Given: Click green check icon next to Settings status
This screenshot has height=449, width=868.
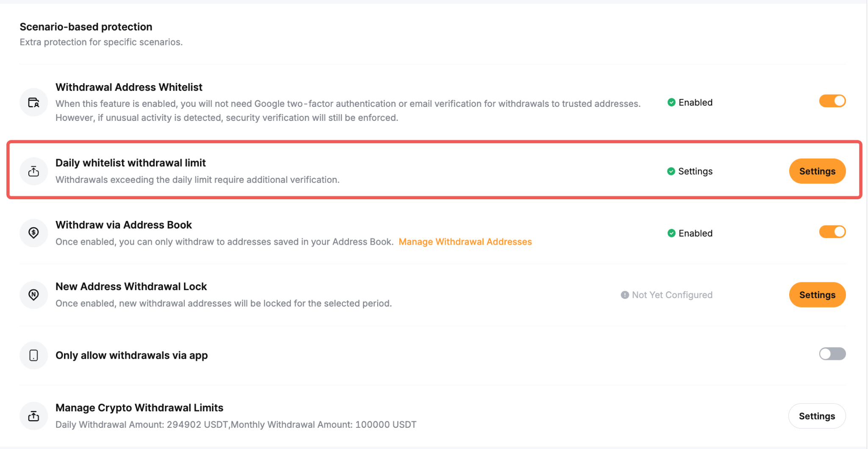Looking at the screenshot, I should [x=671, y=171].
